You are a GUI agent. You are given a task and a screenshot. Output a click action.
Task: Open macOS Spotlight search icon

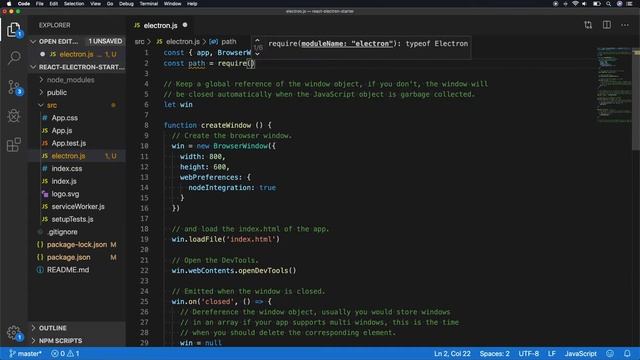click(608, 4)
